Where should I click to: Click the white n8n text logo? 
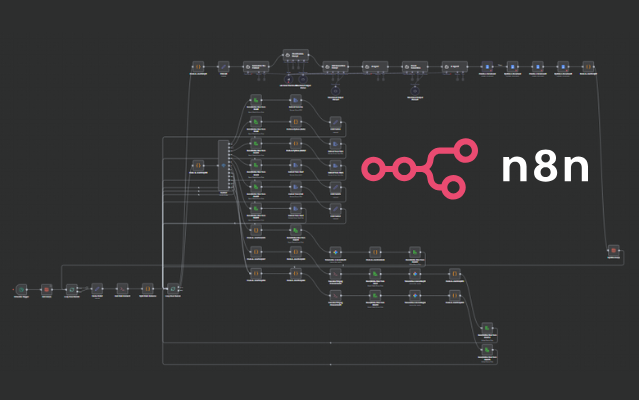tap(545, 168)
